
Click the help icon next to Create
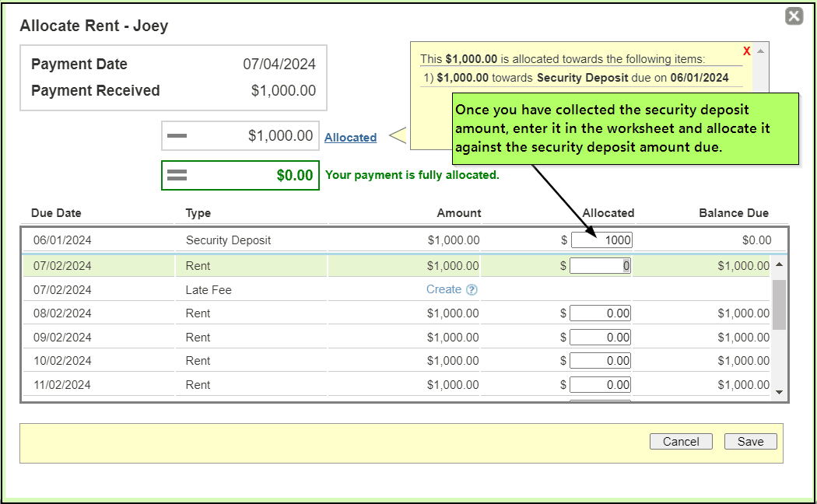472,289
